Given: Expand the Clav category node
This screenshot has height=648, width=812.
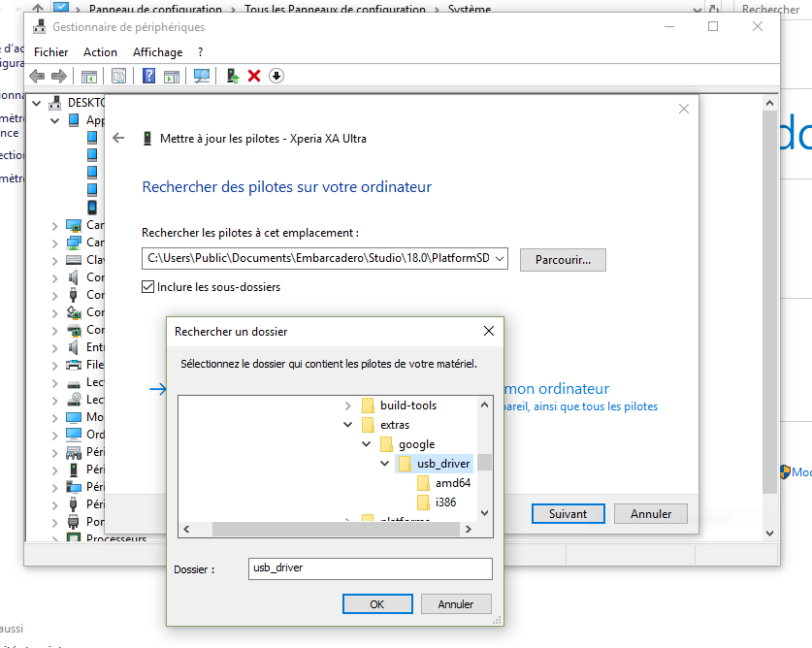Looking at the screenshot, I should click(x=55, y=261).
